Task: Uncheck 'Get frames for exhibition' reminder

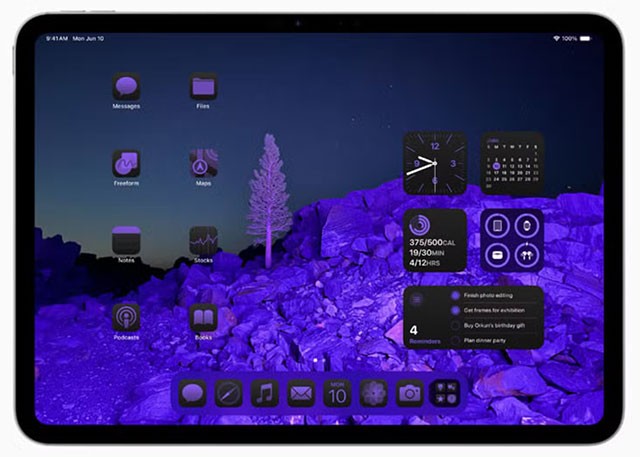Action: click(x=455, y=310)
